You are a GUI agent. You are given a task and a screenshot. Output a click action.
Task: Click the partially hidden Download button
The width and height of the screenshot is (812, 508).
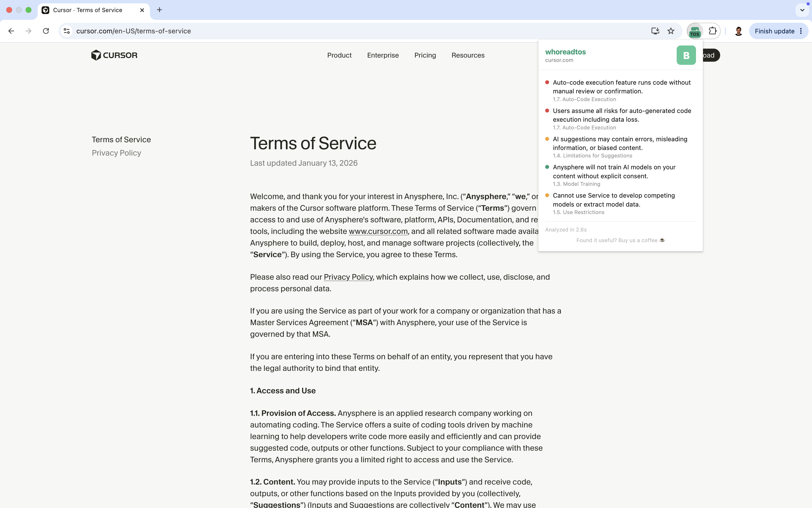point(711,55)
